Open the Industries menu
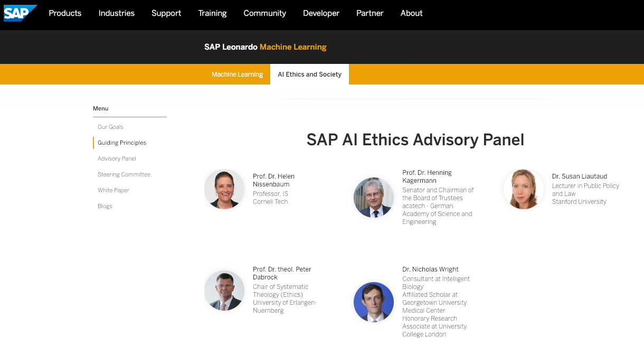The image size is (644, 355). 116,13
